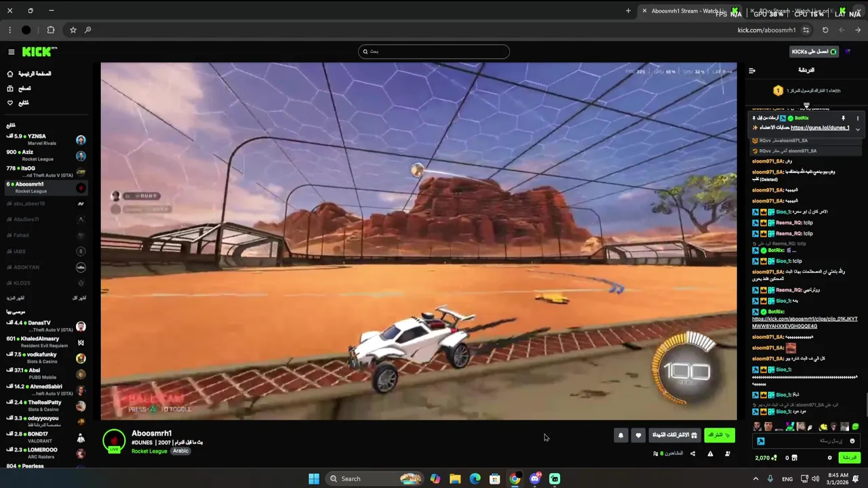Click the Get KICKs button
This screenshot has width=868, height=488.
[814, 52]
